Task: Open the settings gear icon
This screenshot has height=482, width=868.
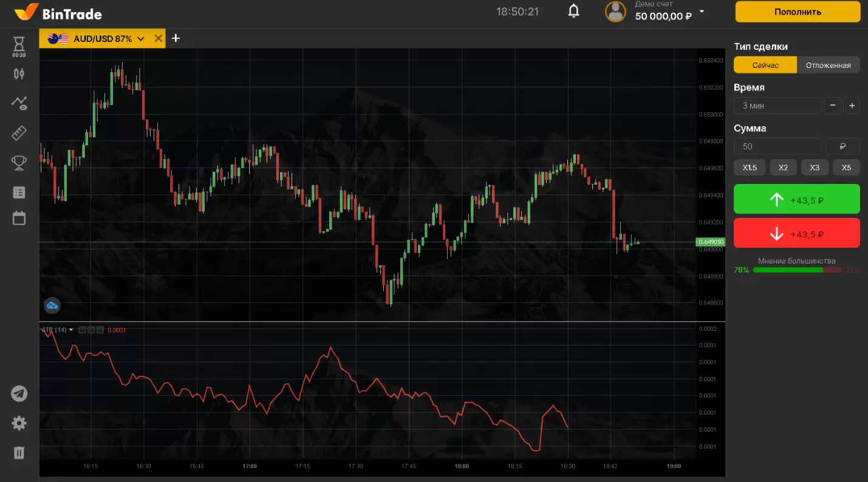Action: coord(19,423)
